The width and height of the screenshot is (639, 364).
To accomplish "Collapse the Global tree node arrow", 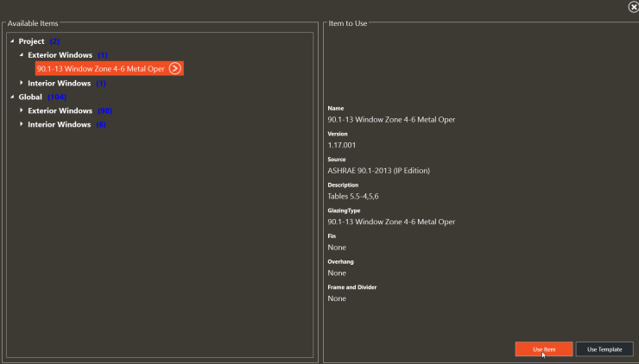I will (x=12, y=97).
